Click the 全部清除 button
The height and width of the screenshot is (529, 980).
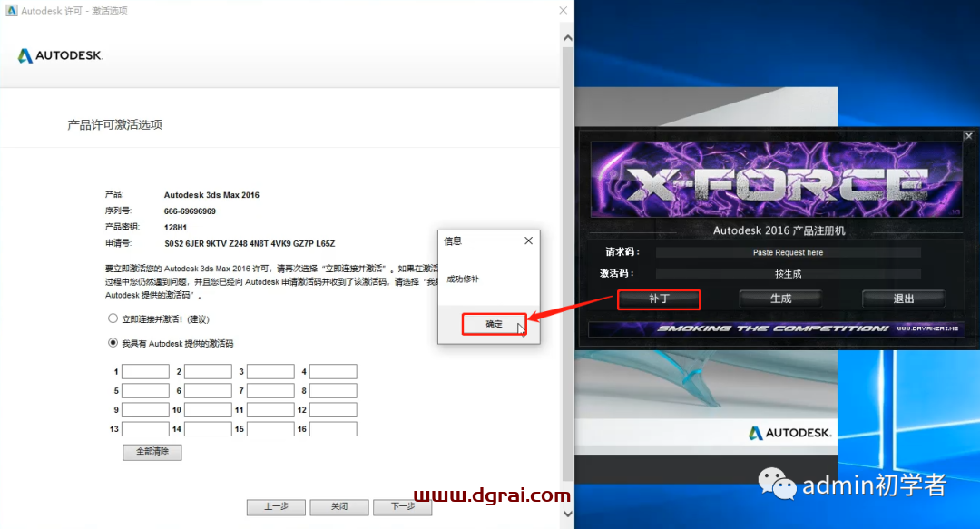click(x=152, y=452)
